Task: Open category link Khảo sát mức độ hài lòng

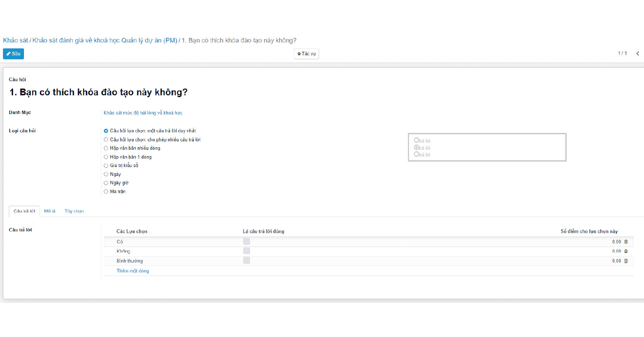Action: point(143,113)
